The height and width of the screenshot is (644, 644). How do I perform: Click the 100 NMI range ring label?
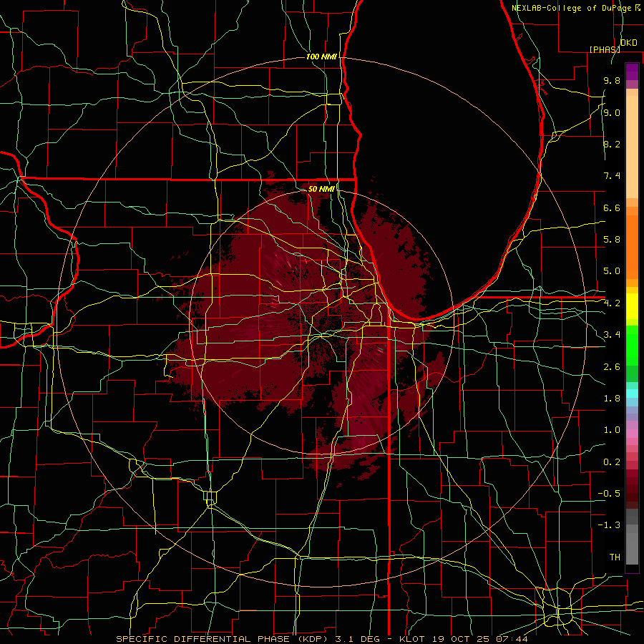(x=321, y=57)
